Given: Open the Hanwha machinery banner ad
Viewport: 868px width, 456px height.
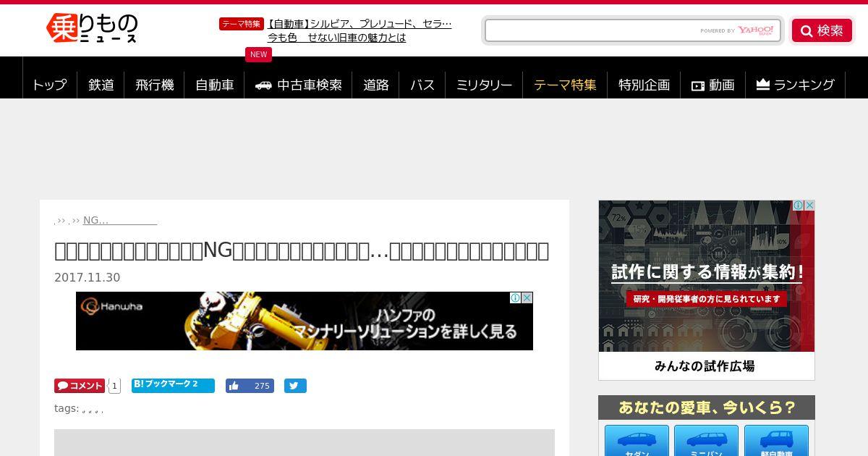Looking at the screenshot, I should coord(305,321).
